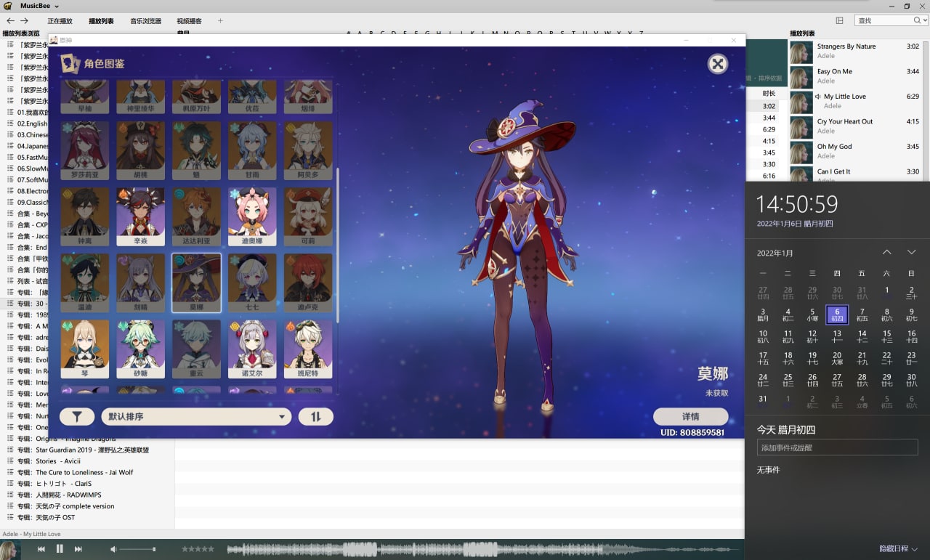Go to the previous month in the calendar
This screenshot has width=930, height=560.
point(886,252)
